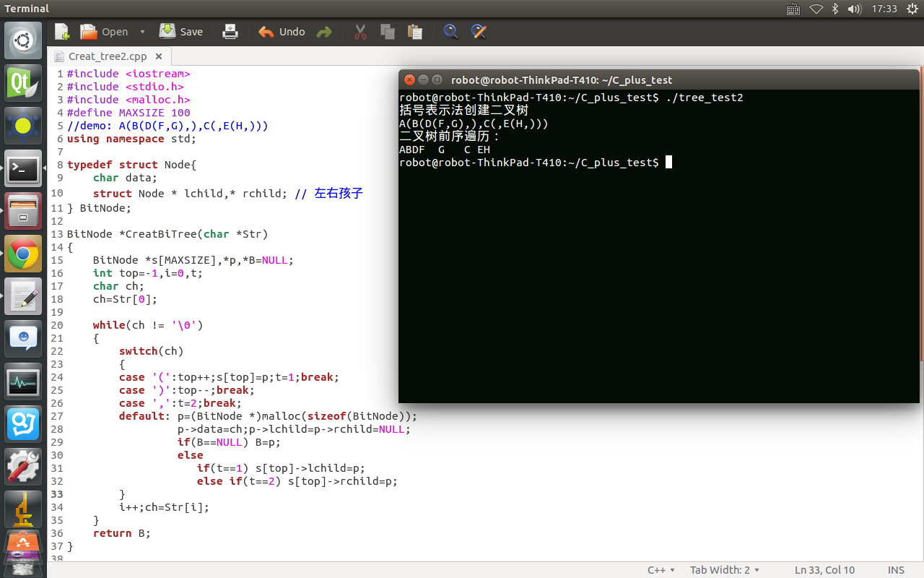
Task: Open the keyboard input indicator
Action: point(793,9)
